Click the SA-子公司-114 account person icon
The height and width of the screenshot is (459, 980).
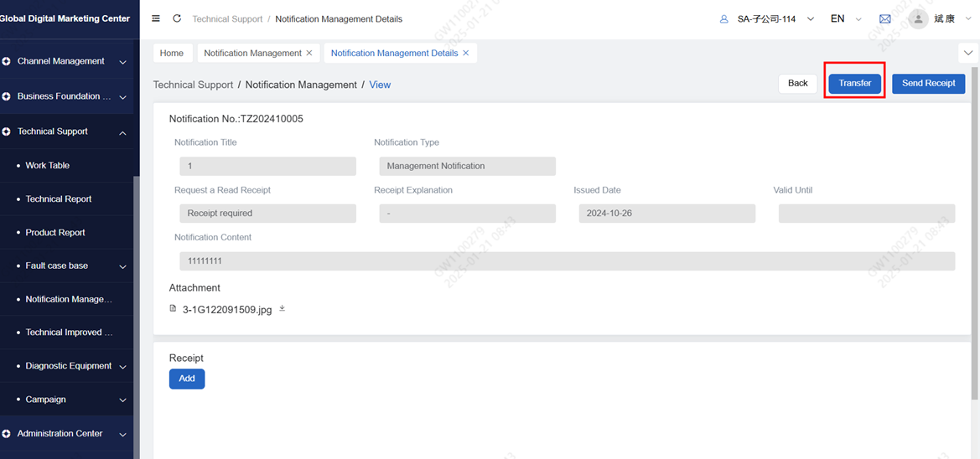(723, 18)
